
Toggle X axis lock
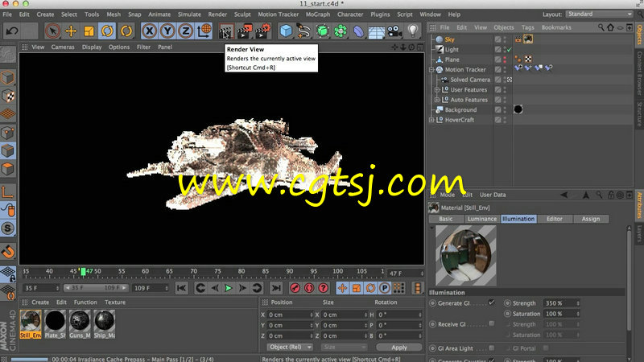click(x=149, y=31)
